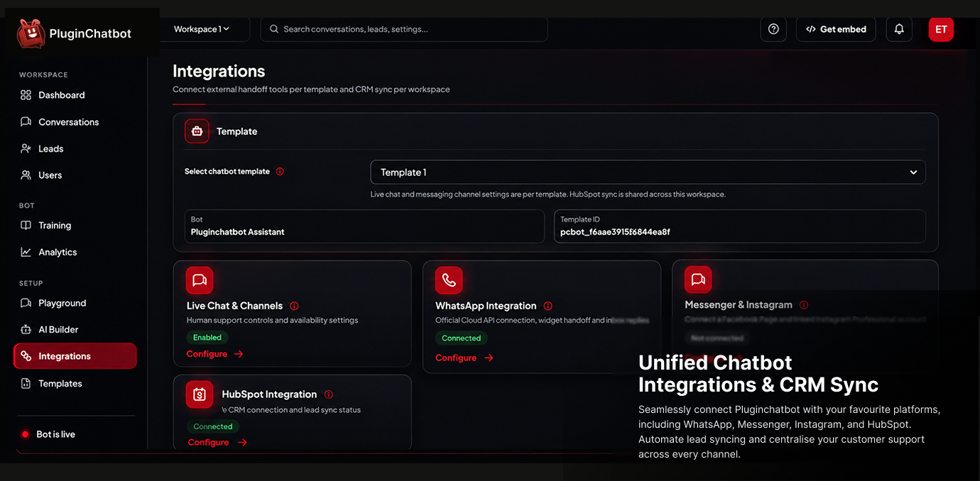Click the PluginChatbot logo icon
Viewport: 980px width, 481px height.
(31, 33)
